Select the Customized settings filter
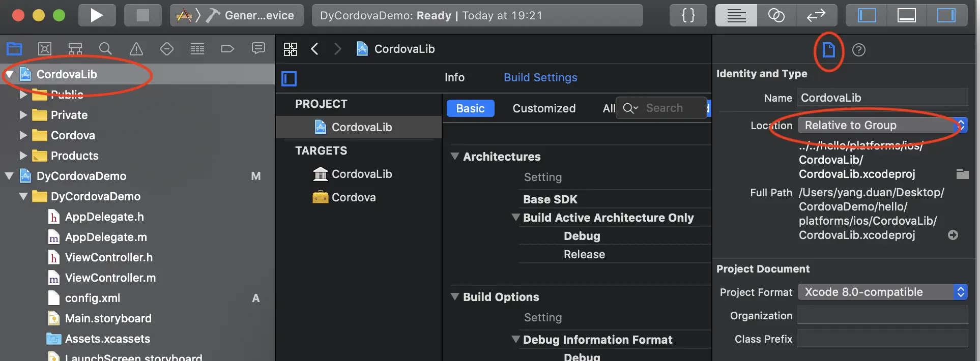The width and height of the screenshot is (980, 361). (544, 108)
